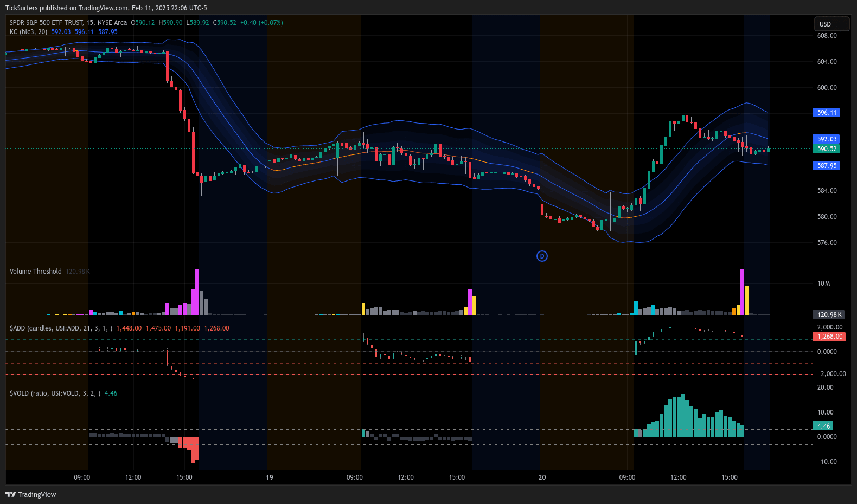
Task: Click the 576.00 price scale tick
Action: coord(827,243)
